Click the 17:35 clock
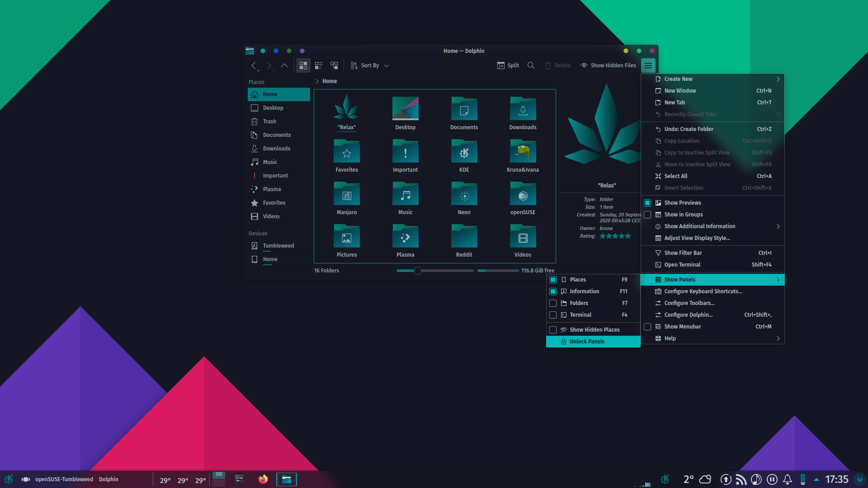868x488 pixels. 837,479
